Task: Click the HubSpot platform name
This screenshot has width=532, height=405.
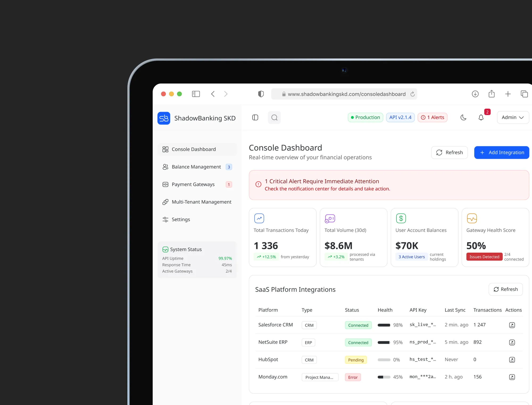Action: (x=268, y=359)
